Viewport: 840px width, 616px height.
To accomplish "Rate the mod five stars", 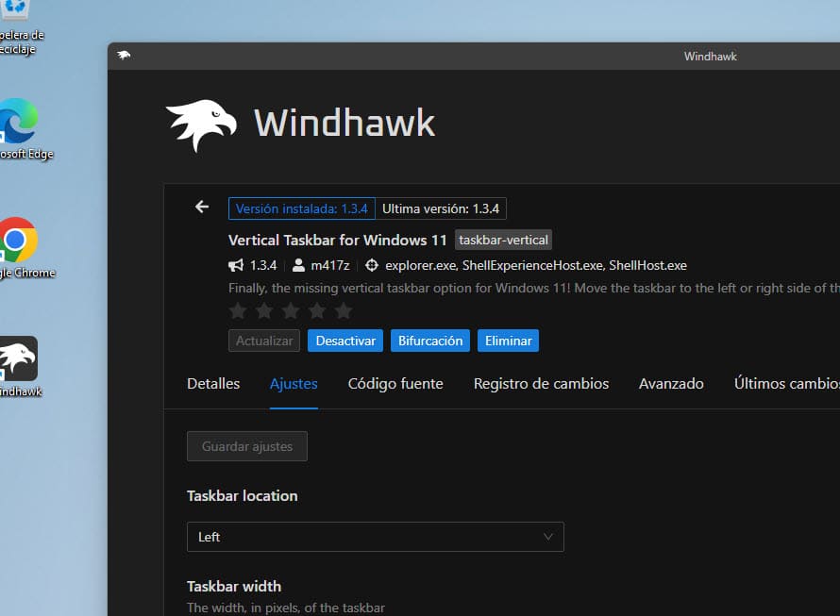I will (344, 310).
